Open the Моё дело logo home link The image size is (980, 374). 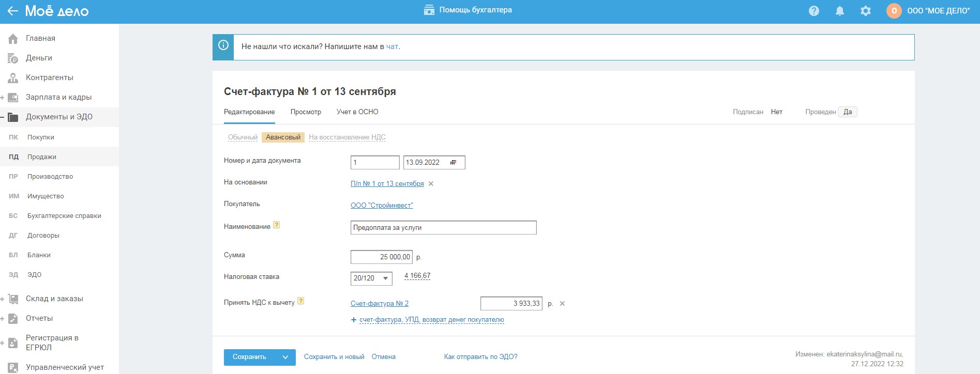point(57,11)
